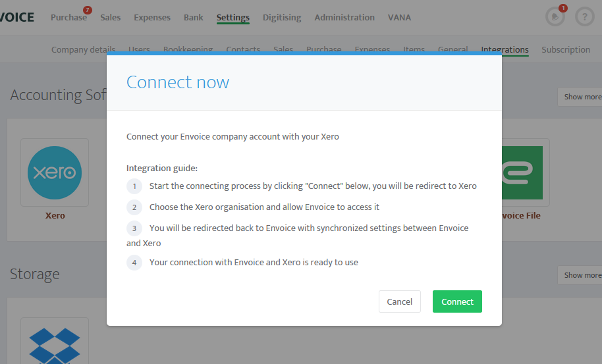The image size is (602, 364).
Task: Go to the Expenses menu
Action: coord(152,18)
